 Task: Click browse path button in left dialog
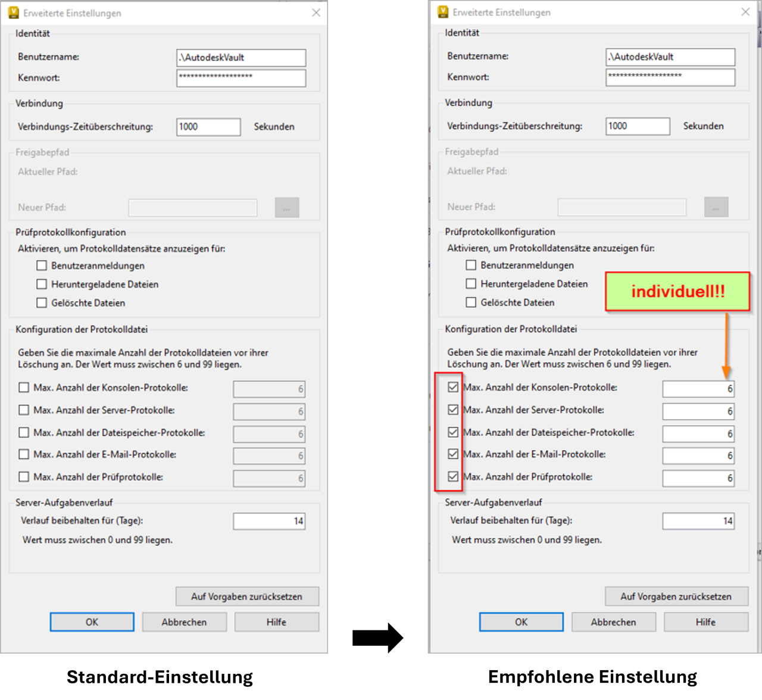pyautogui.click(x=287, y=208)
